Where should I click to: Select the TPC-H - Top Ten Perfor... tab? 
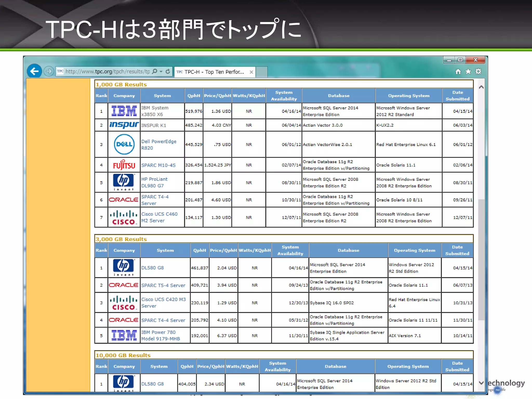(x=215, y=72)
